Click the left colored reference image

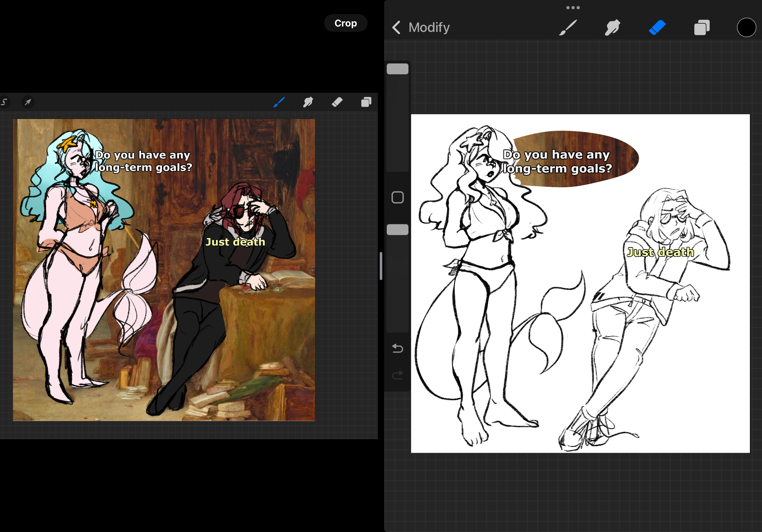(164, 270)
